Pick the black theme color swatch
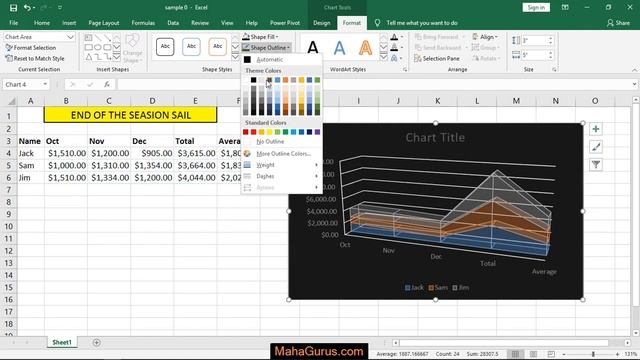 coord(253,80)
